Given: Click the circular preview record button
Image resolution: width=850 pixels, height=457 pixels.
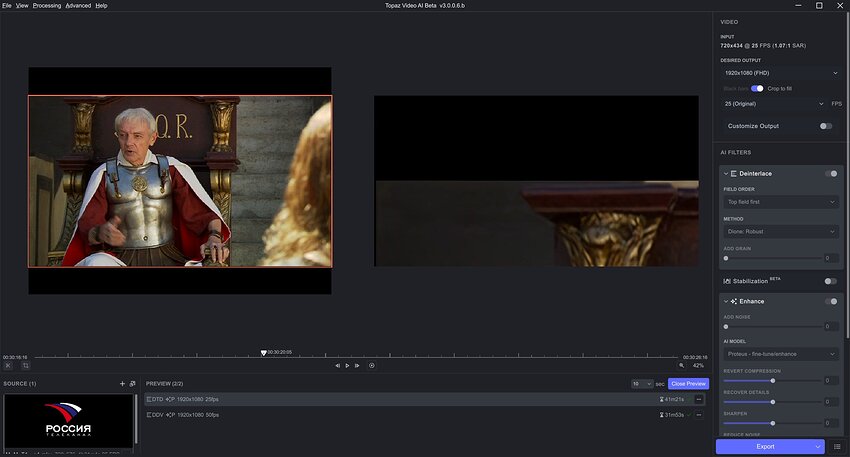Looking at the screenshot, I should click(372, 366).
